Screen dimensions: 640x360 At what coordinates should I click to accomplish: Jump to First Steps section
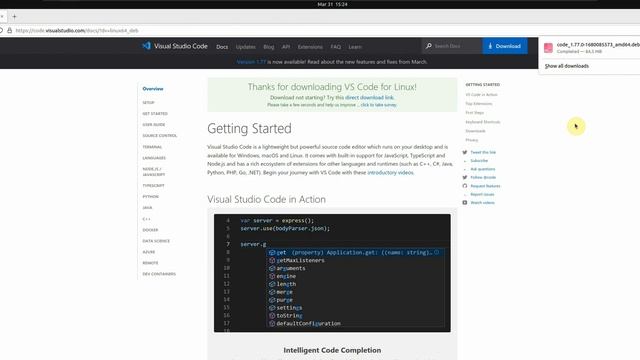(x=475, y=113)
